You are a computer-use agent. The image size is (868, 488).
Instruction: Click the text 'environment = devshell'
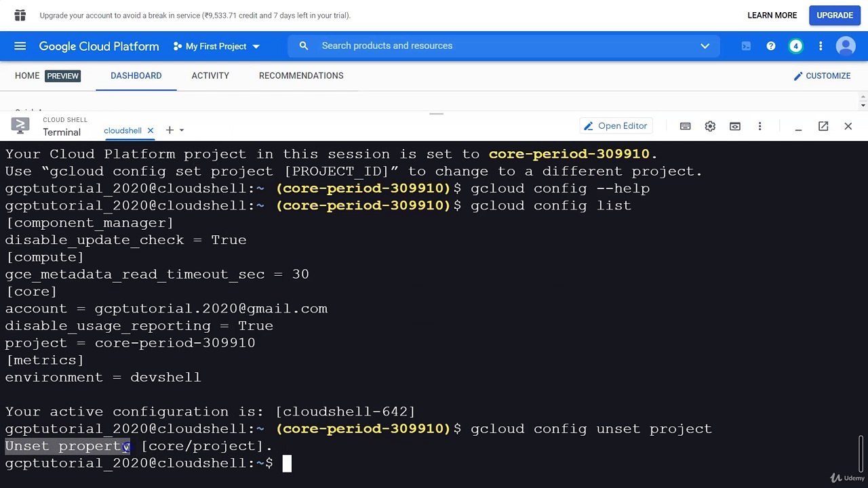pyautogui.click(x=103, y=377)
